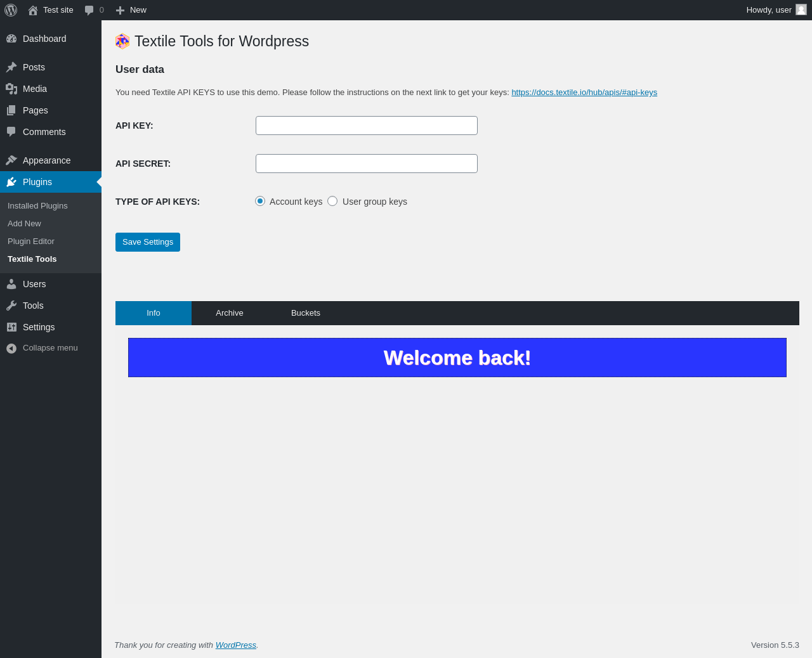Open Plugin Editor submenu item
Screen dimensions: 812x658
[31, 242]
